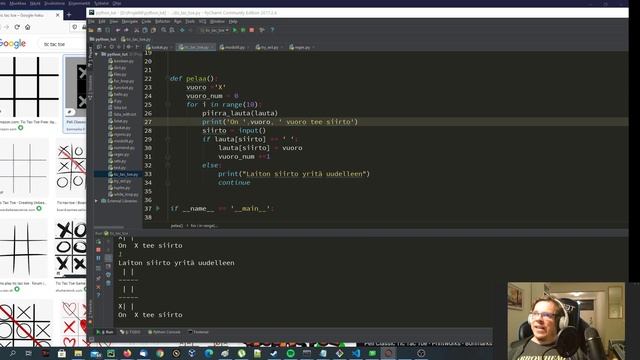Click line 27 print statement in editor
The width and height of the screenshot is (640, 360).
click(x=280, y=122)
